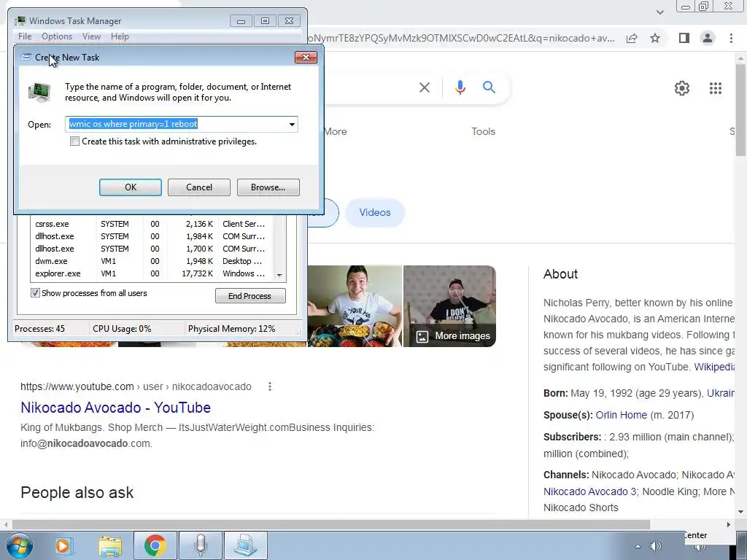Confirm new task with OK
Screen dimensions: 747x560
click(x=131, y=187)
